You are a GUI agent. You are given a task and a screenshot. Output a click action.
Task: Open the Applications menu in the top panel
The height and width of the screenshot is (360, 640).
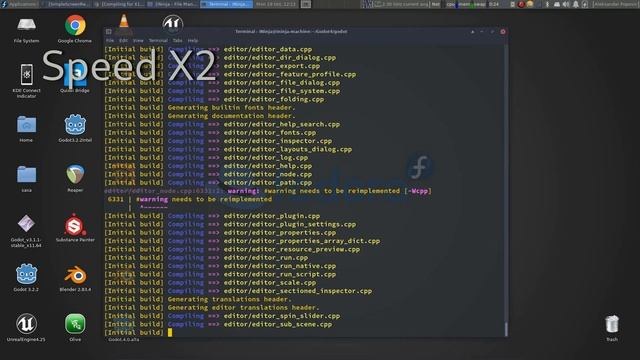click(20, 4)
